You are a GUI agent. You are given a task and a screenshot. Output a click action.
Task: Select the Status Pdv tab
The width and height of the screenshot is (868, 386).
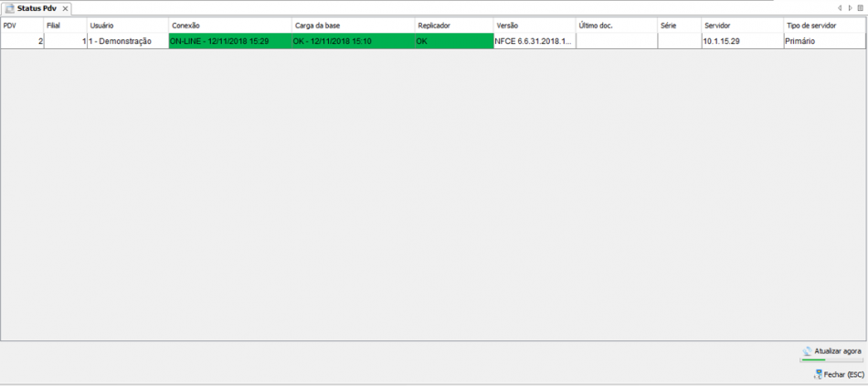click(x=37, y=8)
